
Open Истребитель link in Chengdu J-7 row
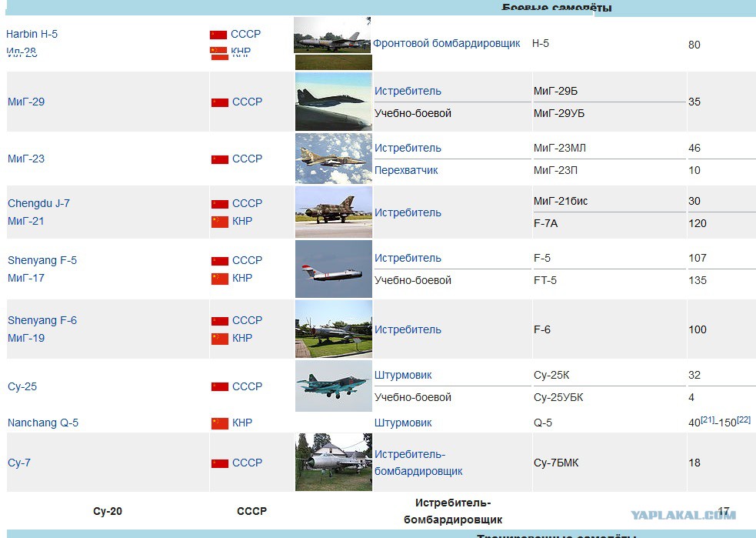[408, 212]
